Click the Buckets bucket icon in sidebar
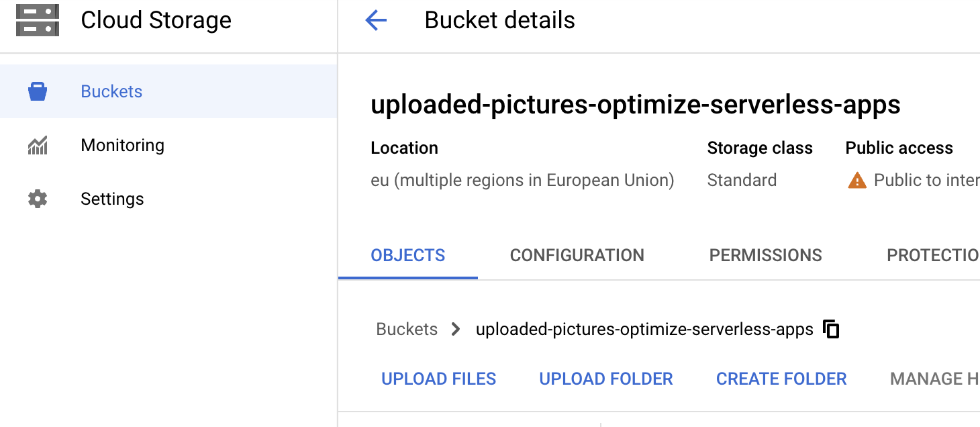This screenshot has height=427, width=980. (x=38, y=91)
